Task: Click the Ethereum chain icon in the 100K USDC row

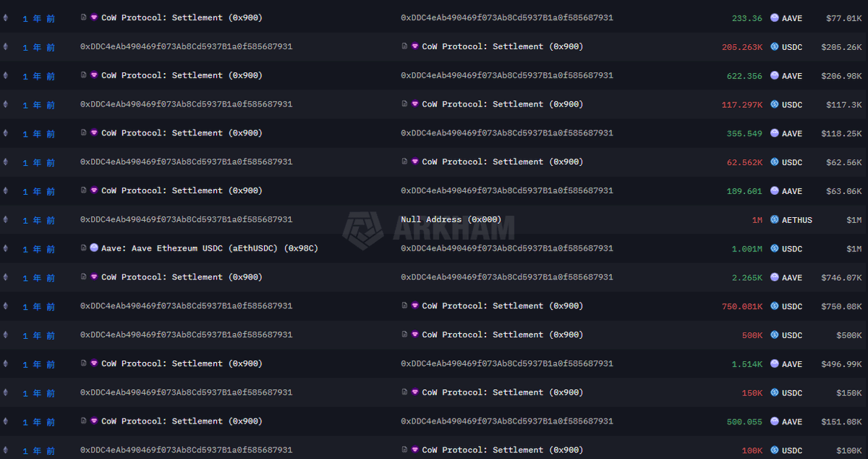Action: tap(7, 451)
